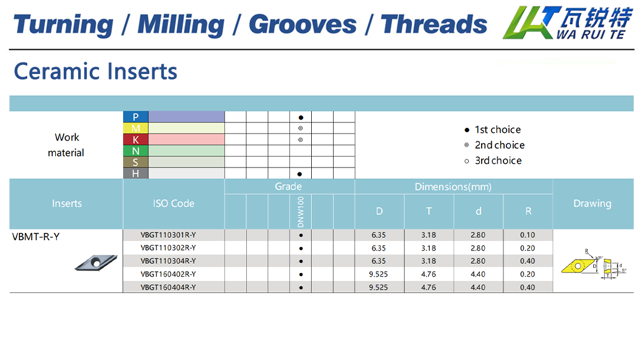Click the 2nd choice legend symbol
643x364 pixels.
coord(466,145)
